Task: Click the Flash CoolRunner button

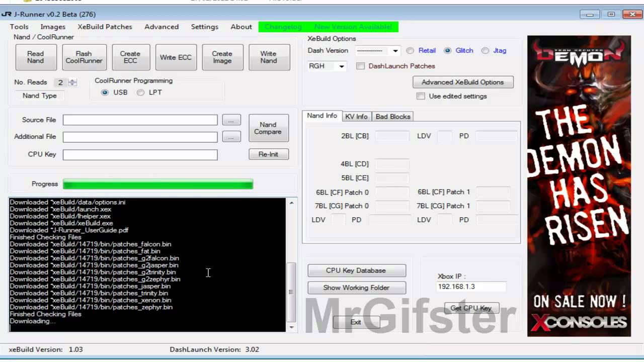Action: click(84, 57)
